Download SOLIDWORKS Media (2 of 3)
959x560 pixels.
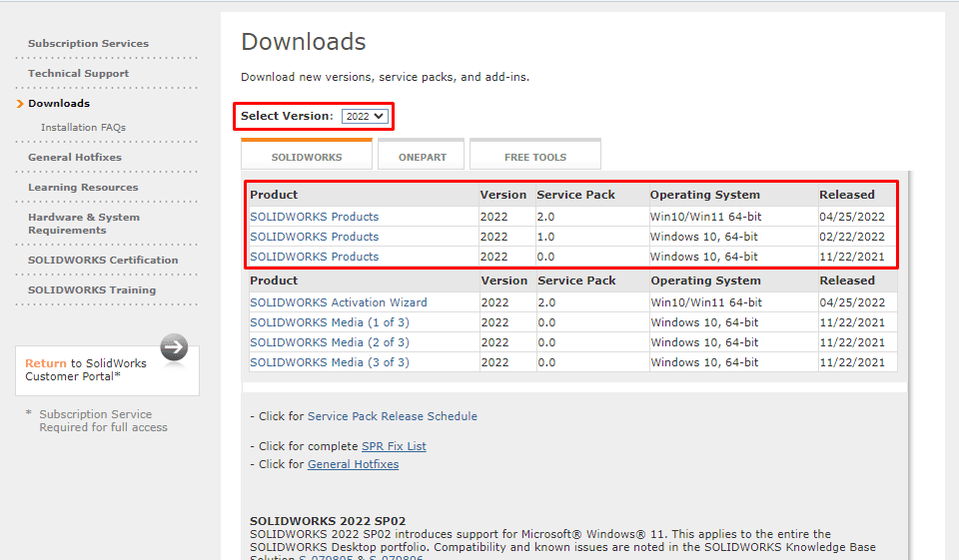click(x=330, y=342)
